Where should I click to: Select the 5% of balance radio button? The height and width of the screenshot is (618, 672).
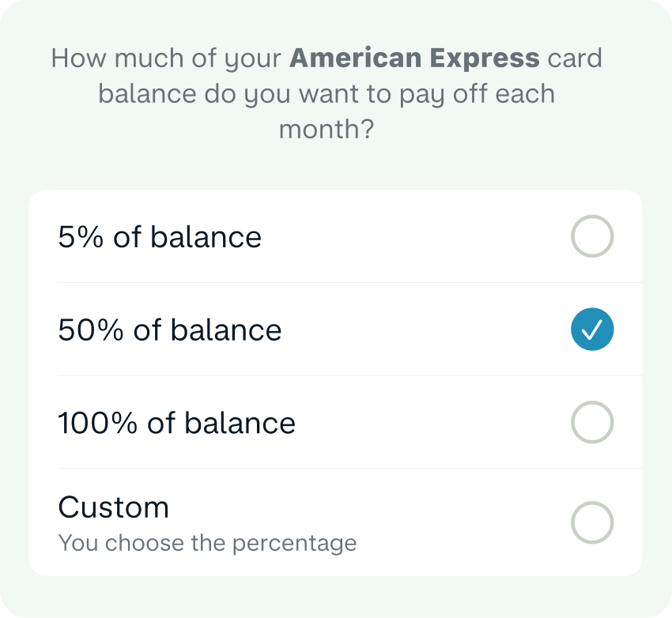coord(592,236)
